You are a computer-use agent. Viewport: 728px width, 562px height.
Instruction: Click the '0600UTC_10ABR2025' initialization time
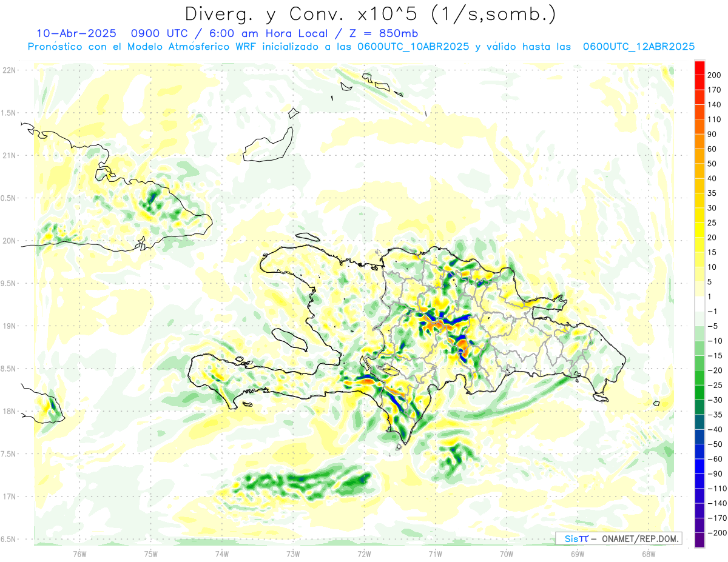click(x=413, y=47)
